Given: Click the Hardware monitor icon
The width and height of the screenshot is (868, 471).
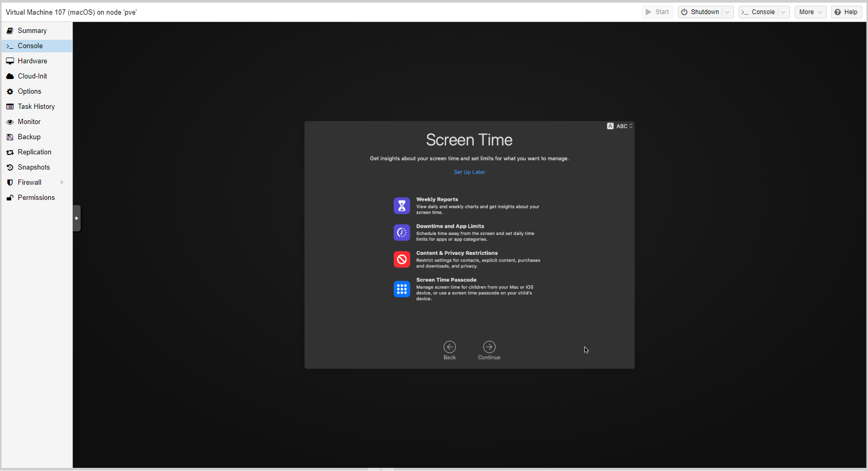Looking at the screenshot, I should click(10, 61).
